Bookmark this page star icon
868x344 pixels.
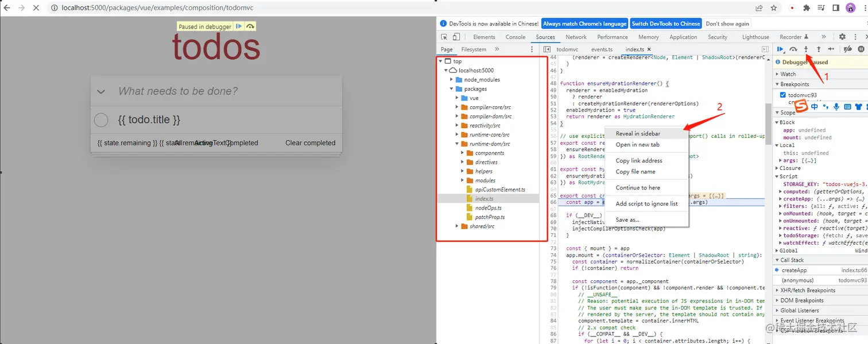[x=774, y=8]
